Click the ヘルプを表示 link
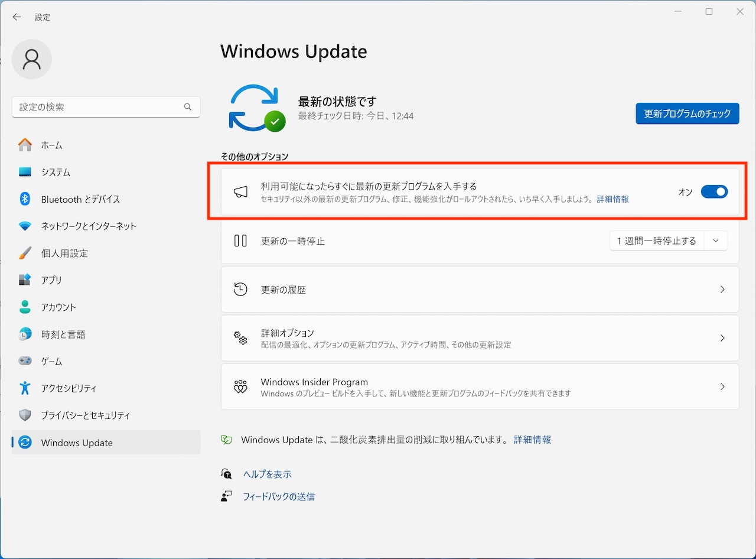 pos(268,474)
